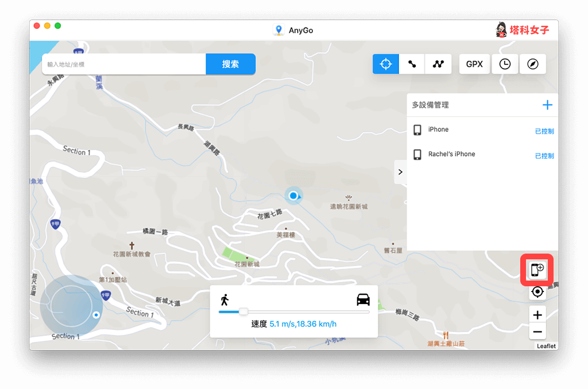Collapse the device management side panel
The image size is (588, 389).
tap(400, 172)
